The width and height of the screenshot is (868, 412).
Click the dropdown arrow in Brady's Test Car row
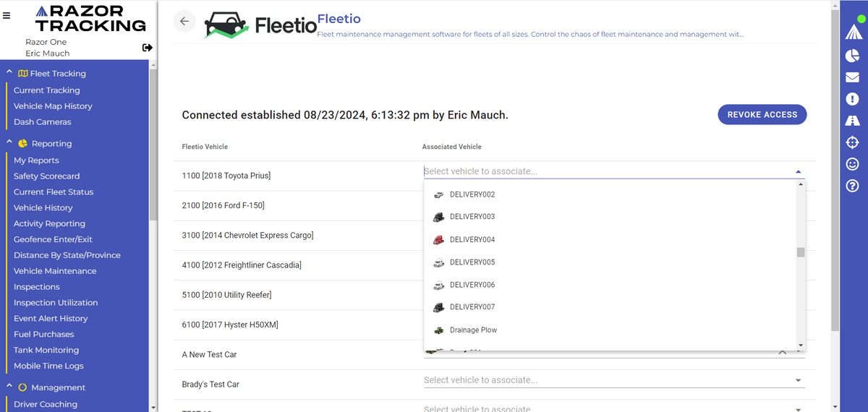tap(799, 380)
